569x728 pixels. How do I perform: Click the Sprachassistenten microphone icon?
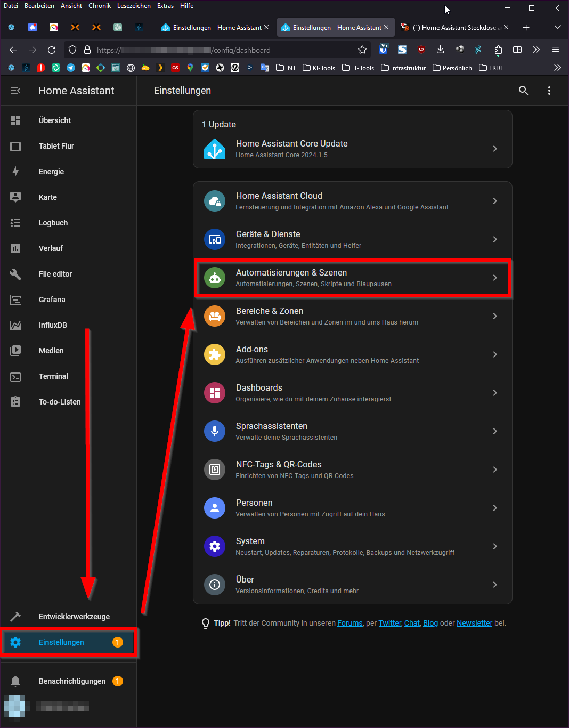(215, 431)
